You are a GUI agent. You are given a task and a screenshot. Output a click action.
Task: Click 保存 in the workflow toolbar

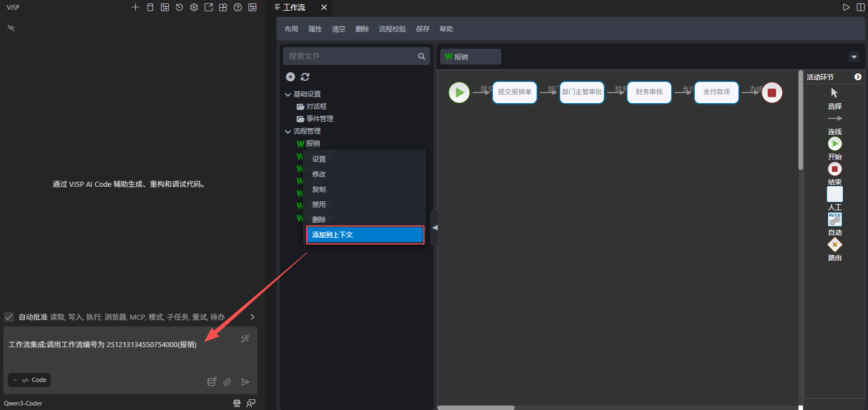[x=422, y=29]
